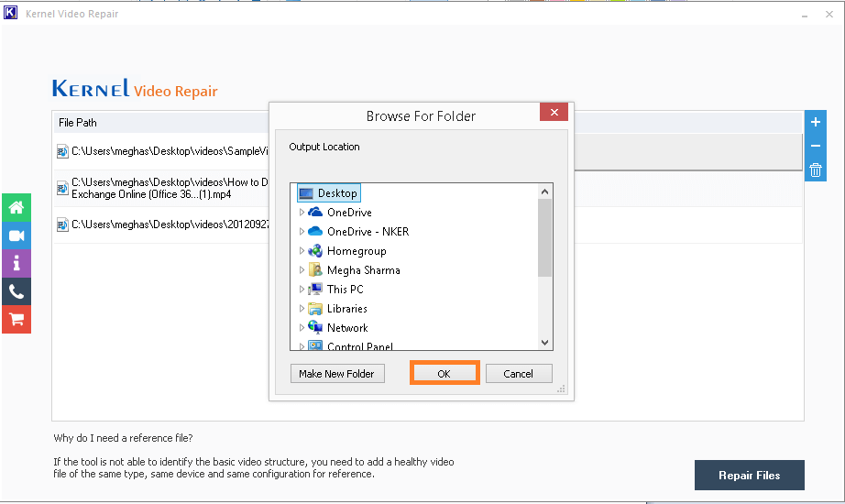Select OneDrive - NKER label in tree
The width and height of the screenshot is (845, 504).
tap(368, 231)
